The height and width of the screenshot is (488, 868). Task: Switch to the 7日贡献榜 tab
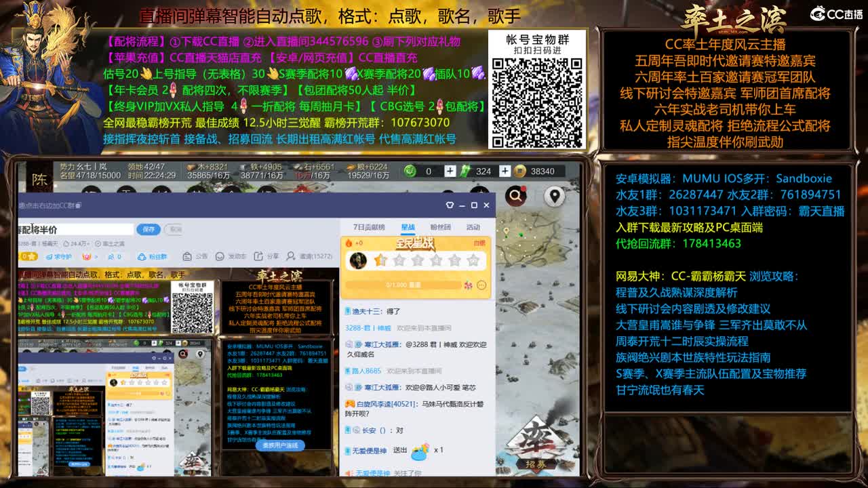pyautogui.click(x=369, y=227)
